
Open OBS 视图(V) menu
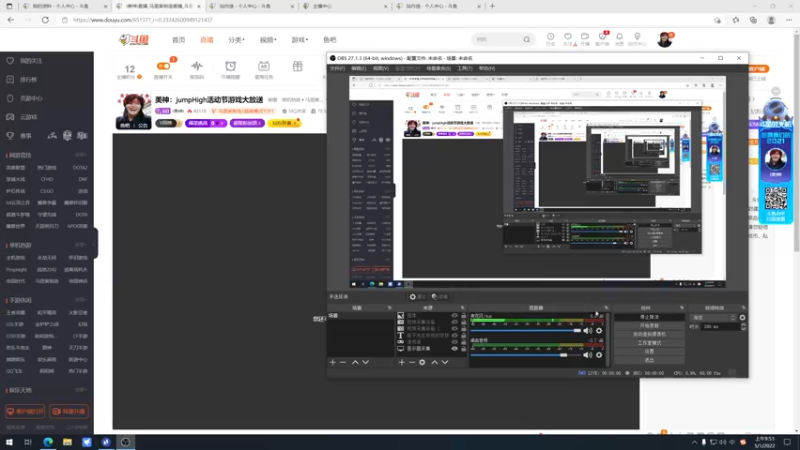tap(381, 68)
